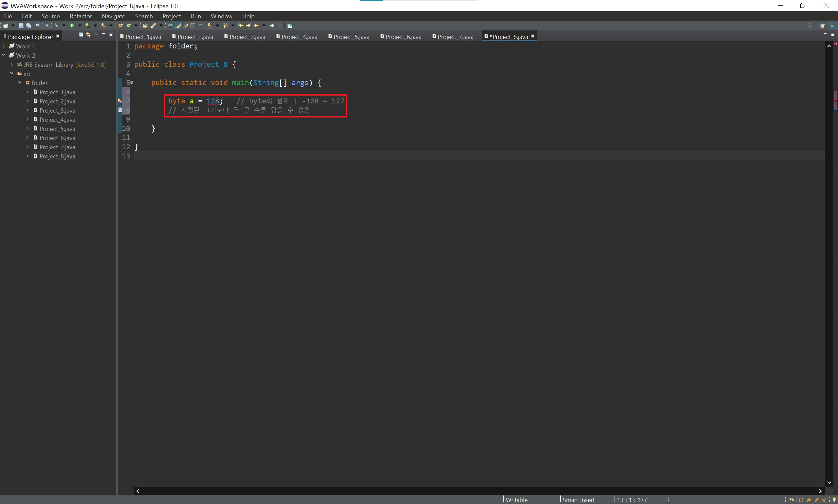The image size is (838, 504).
Task: Run the program with green Run button
Action: click(x=72, y=26)
